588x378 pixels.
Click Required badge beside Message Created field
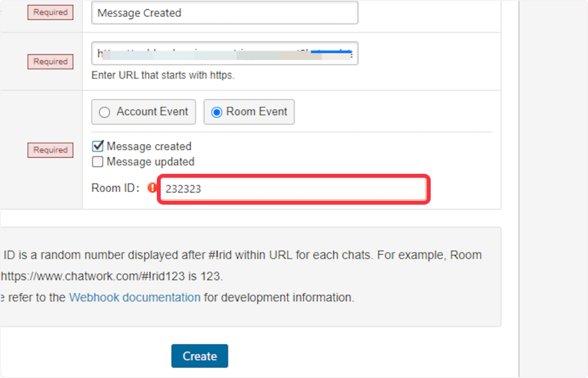pos(51,12)
